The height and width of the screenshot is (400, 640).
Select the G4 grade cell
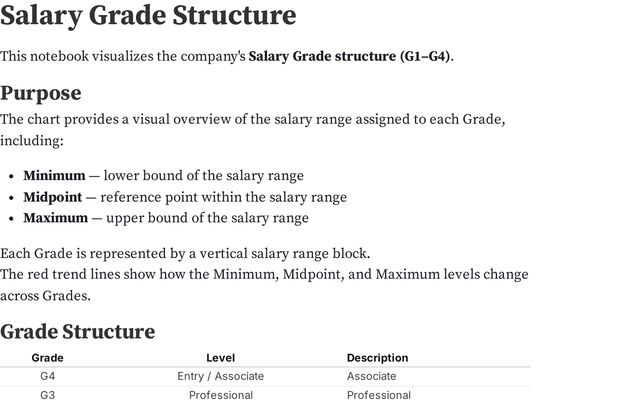47,376
